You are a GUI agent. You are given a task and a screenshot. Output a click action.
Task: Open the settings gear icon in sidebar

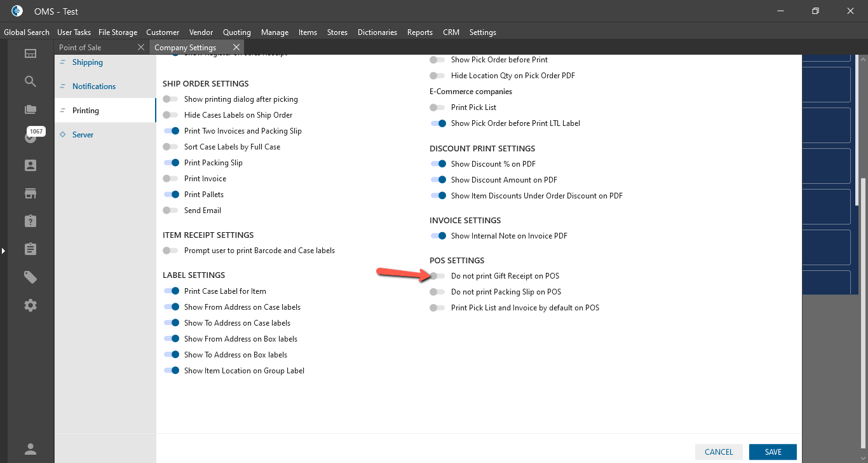[x=31, y=305]
